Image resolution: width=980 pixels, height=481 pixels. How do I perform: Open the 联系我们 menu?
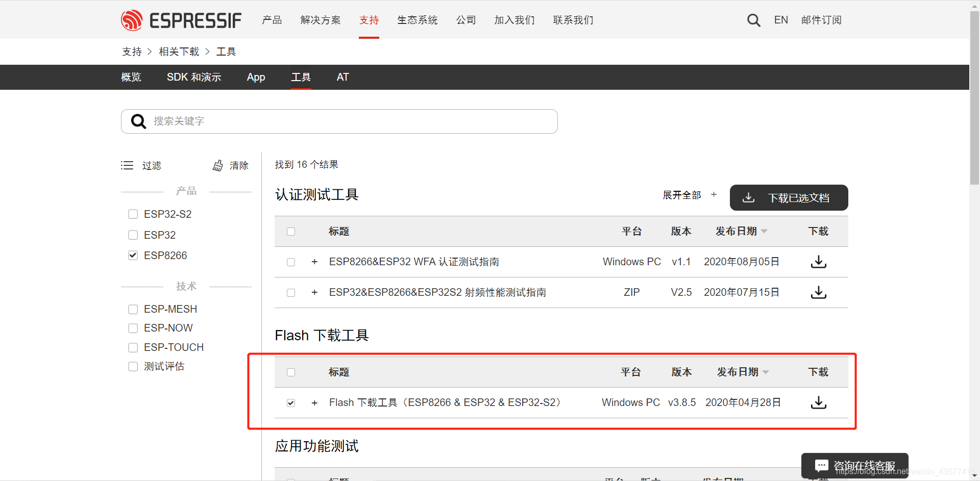[573, 20]
